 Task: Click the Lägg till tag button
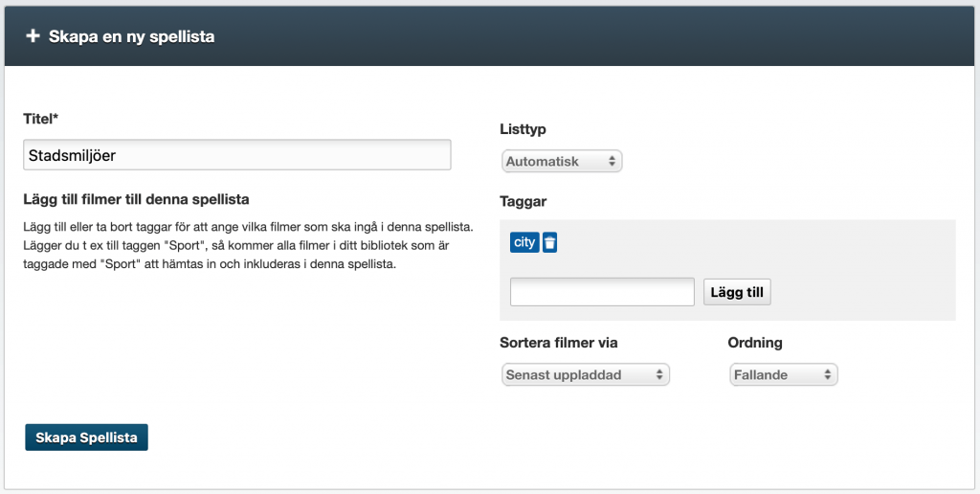(737, 292)
